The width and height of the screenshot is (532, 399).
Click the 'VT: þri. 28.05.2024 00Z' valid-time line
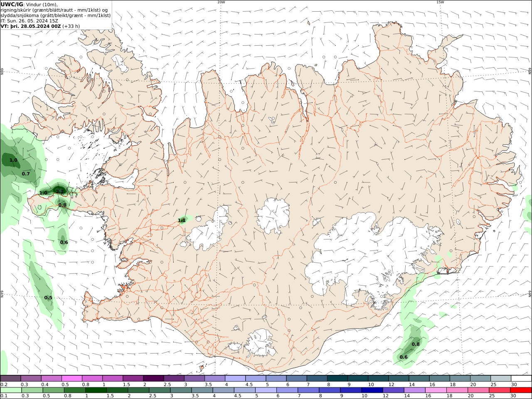[x=31, y=26]
